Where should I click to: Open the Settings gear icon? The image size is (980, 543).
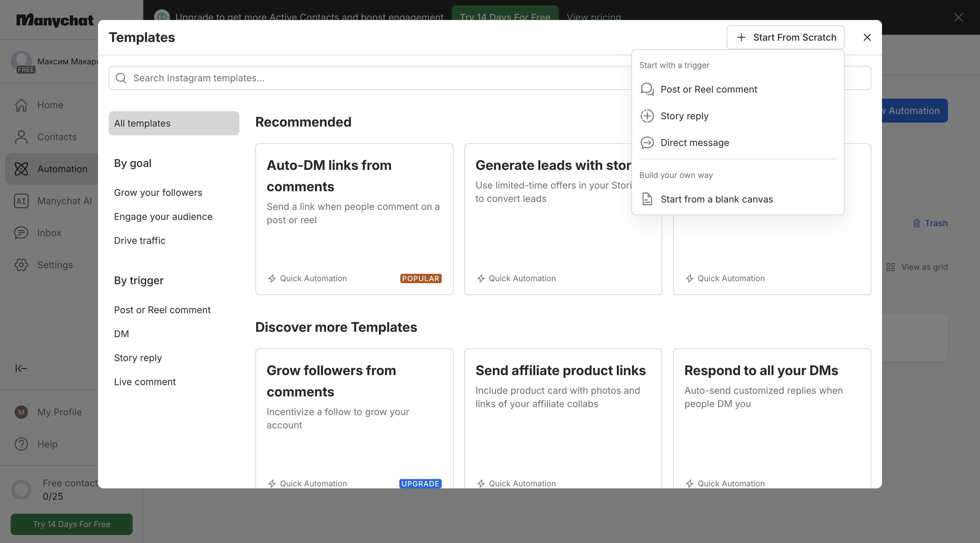(21, 265)
